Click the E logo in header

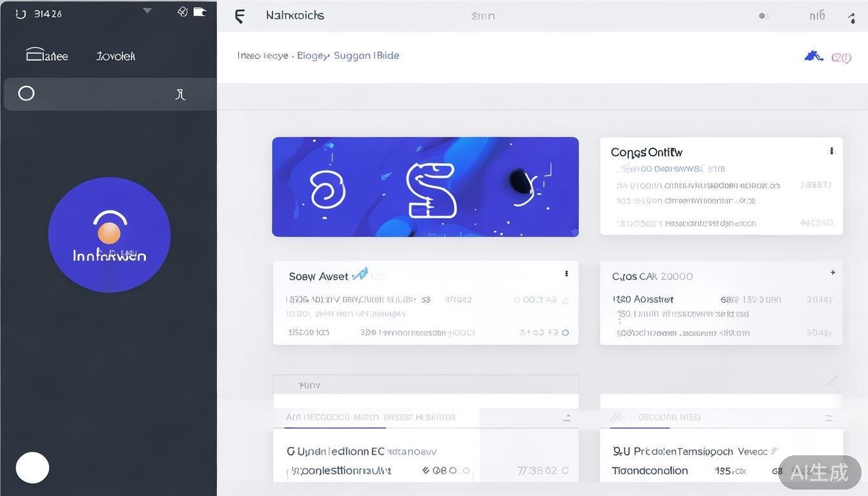(x=240, y=16)
